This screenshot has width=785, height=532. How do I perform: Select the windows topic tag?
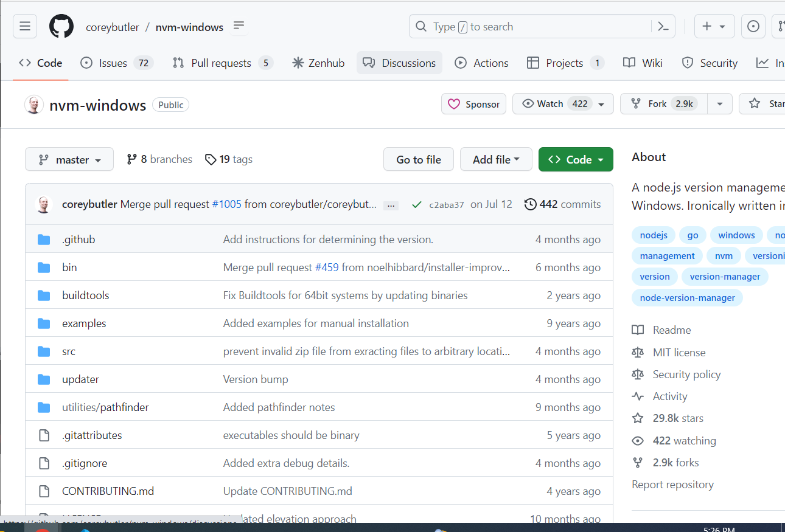pos(736,235)
